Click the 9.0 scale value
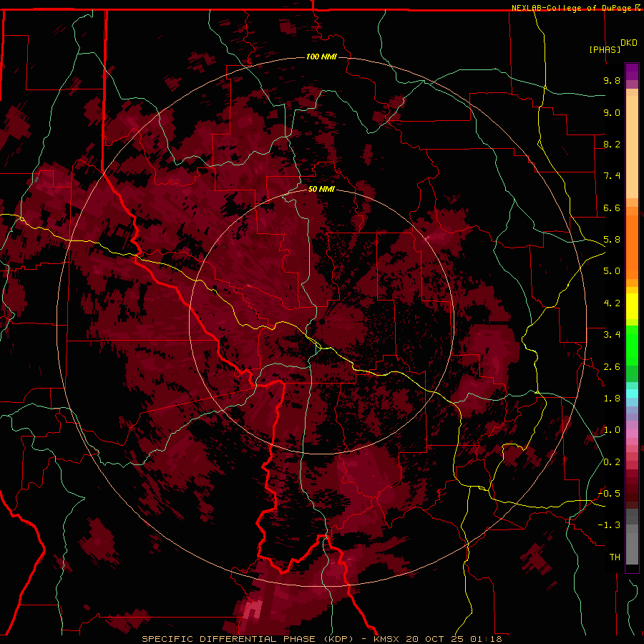The height and width of the screenshot is (644, 644). tap(612, 112)
